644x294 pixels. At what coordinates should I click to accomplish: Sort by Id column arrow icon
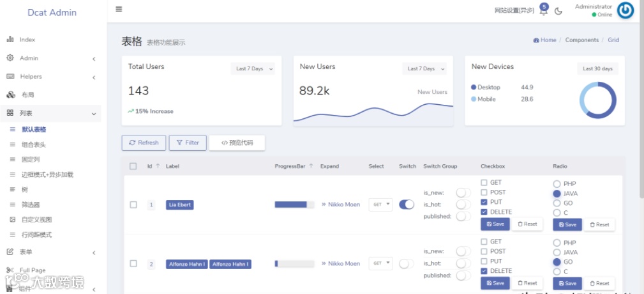click(158, 166)
